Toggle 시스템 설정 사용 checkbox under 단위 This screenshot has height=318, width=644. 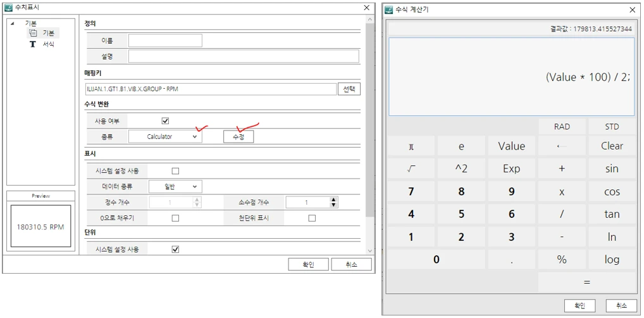(175, 250)
